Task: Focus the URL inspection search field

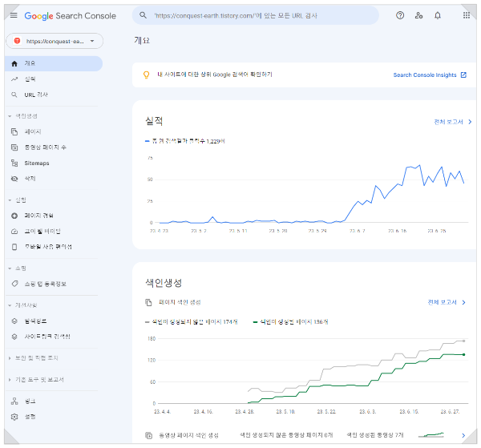Action: coord(255,15)
